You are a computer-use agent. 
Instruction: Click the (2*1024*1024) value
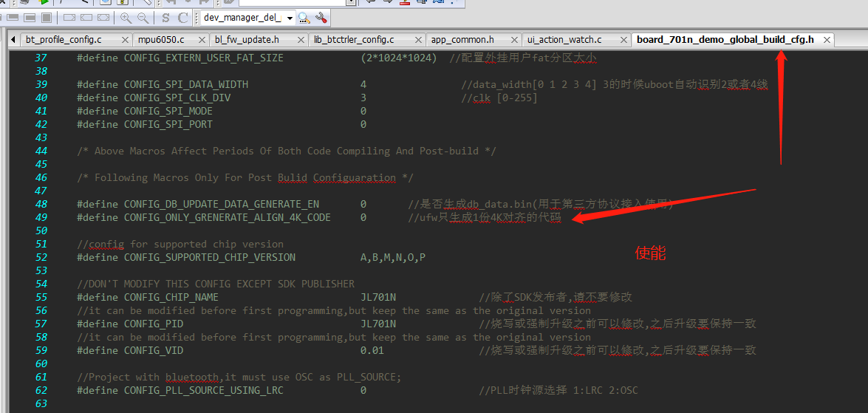click(x=399, y=58)
